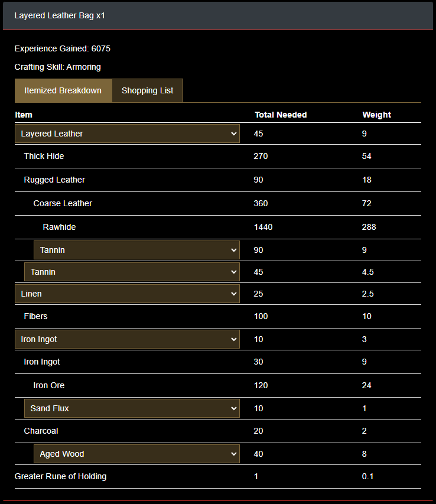Viewport: 436px width, 504px height.
Task: Expand the Sand Flux dropdown
Action: [132, 408]
